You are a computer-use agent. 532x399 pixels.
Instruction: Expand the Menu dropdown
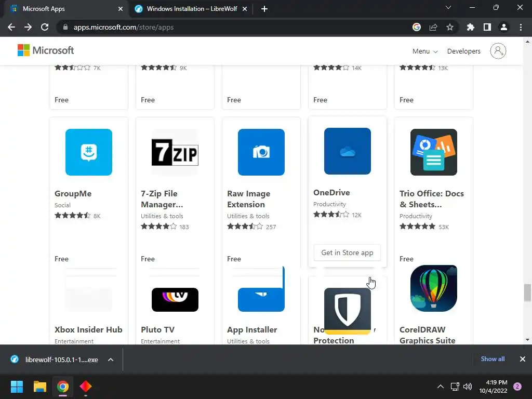pos(425,51)
